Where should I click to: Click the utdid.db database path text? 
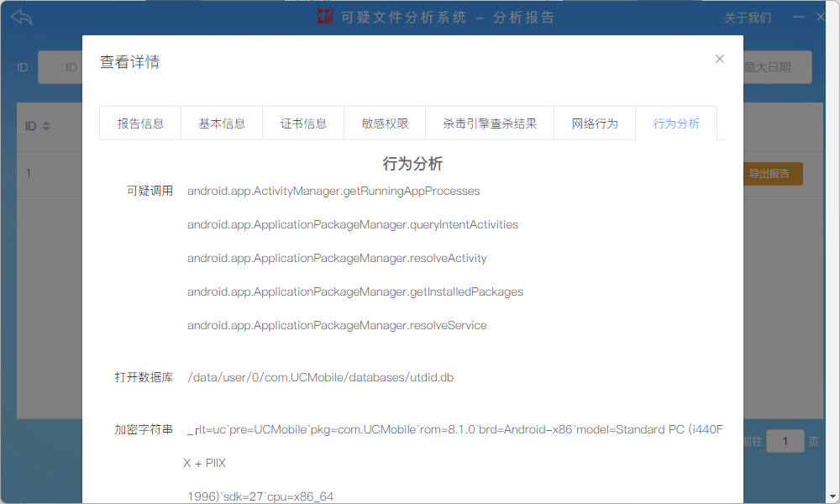click(x=320, y=377)
